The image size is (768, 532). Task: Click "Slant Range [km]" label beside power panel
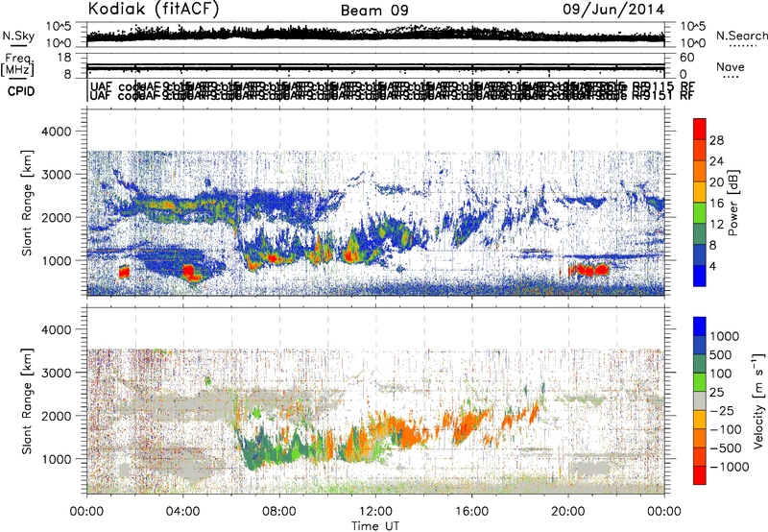tap(27, 203)
